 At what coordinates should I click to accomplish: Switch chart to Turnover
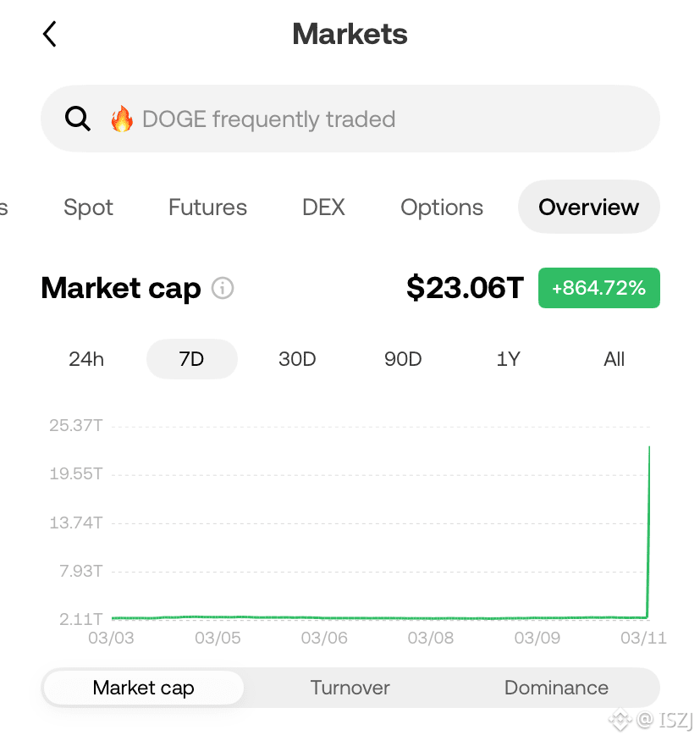pyautogui.click(x=350, y=688)
